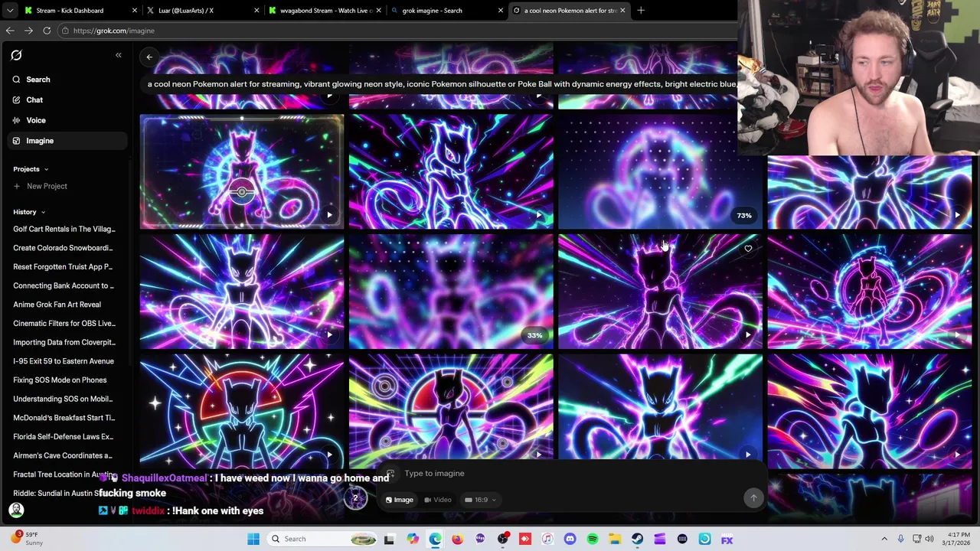This screenshot has width=980, height=551.
Task: Play the video of the hovered Mewtwo image
Action: click(x=748, y=334)
